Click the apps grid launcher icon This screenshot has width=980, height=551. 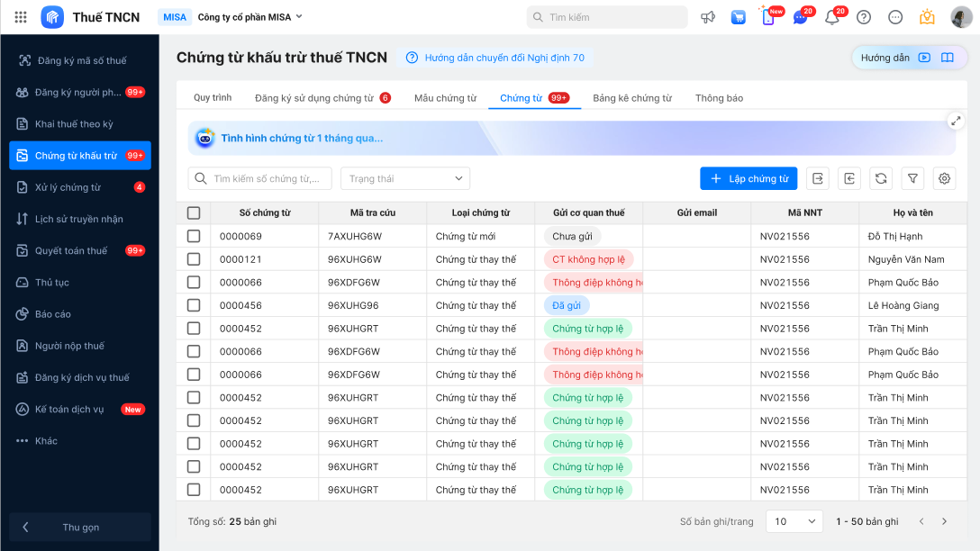pos(21,17)
